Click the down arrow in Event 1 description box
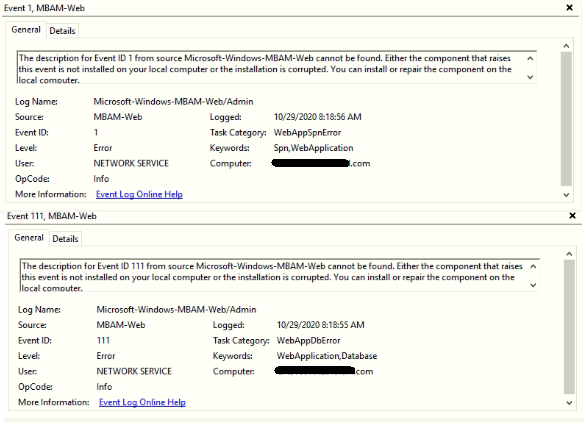 coord(530,77)
